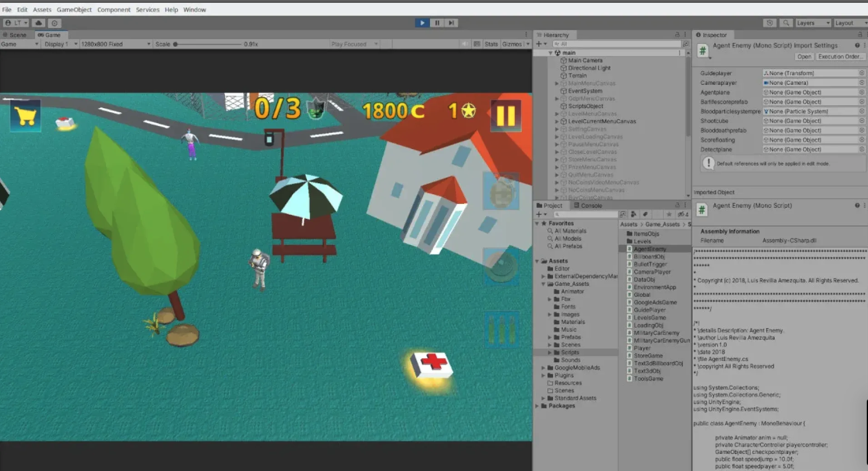Expand LevelCurrentMenuCanvas in Hierarchy
The height and width of the screenshot is (471, 868).
557,121
